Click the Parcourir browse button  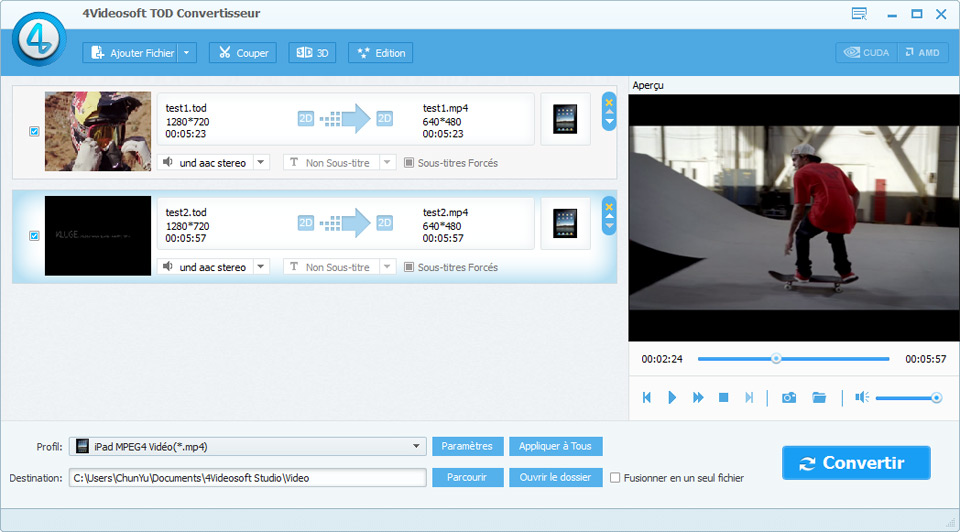[467, 477]
